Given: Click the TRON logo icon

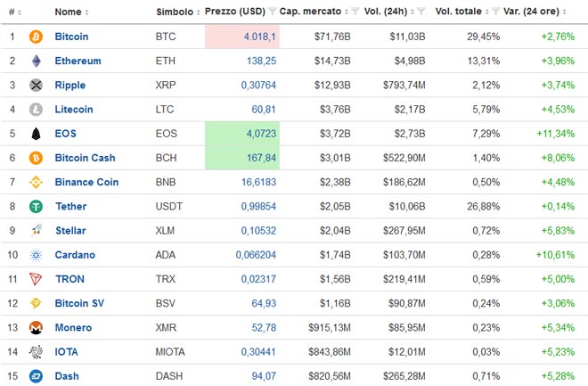Looking at the screenshot, I should 37,279.
